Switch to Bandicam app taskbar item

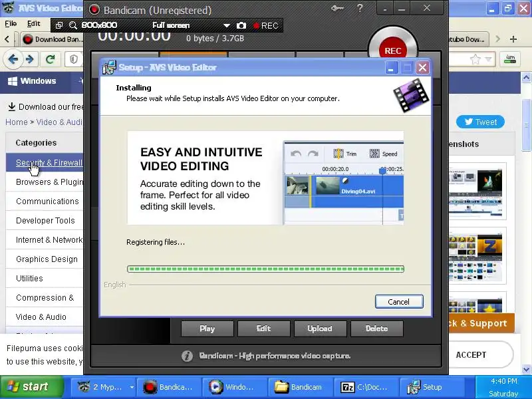169,387
